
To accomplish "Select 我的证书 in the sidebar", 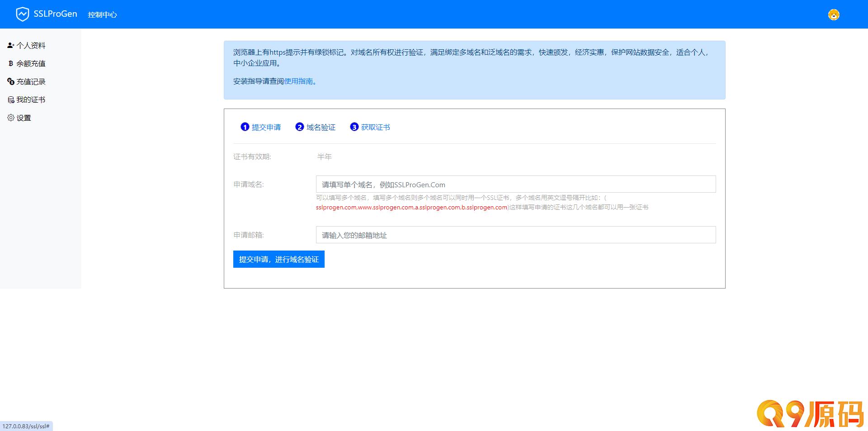I will coord(31,99).
